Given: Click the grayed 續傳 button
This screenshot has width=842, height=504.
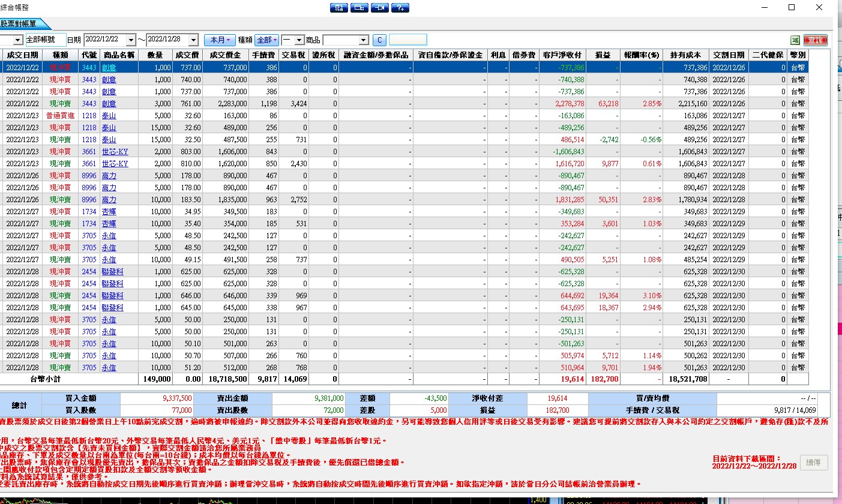Looking at the screenshot, I should 814,463.
